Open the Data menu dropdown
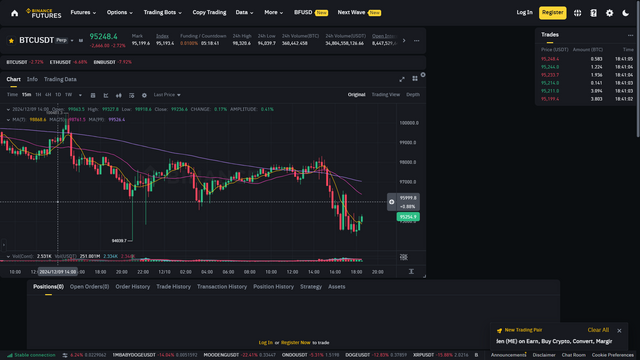Screen dimensions: 640x360 pyautogui.click(x=244, y=13)
